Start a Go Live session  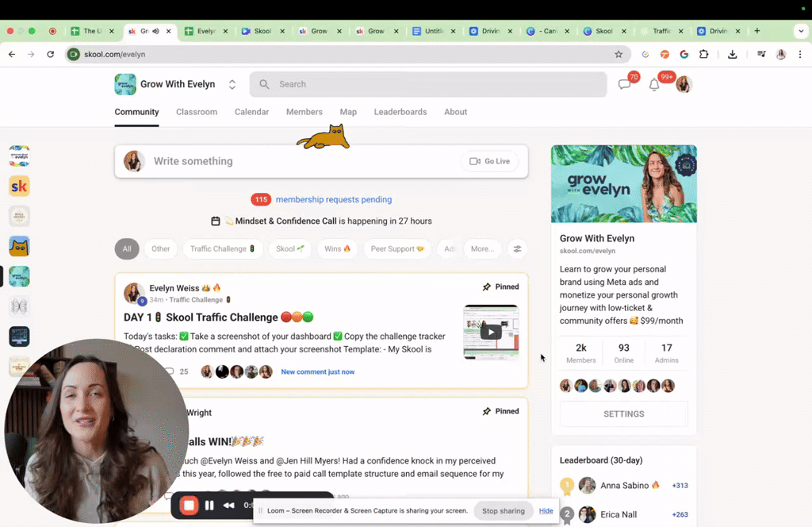[x=489, y=161]
